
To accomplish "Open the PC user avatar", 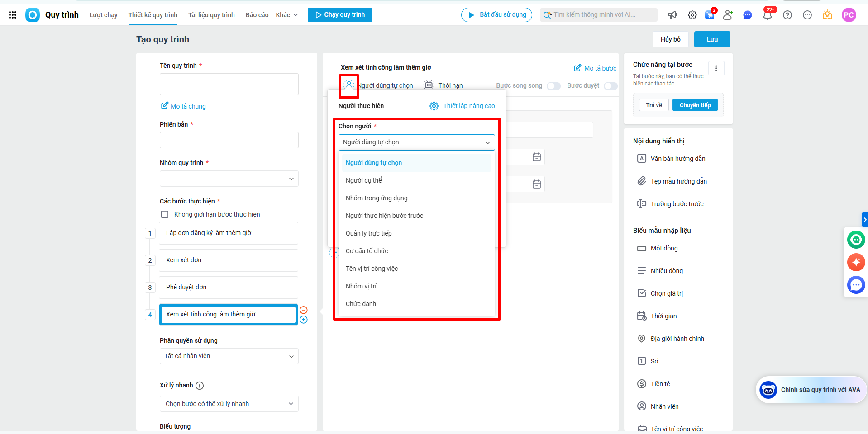I will (849, 15).
